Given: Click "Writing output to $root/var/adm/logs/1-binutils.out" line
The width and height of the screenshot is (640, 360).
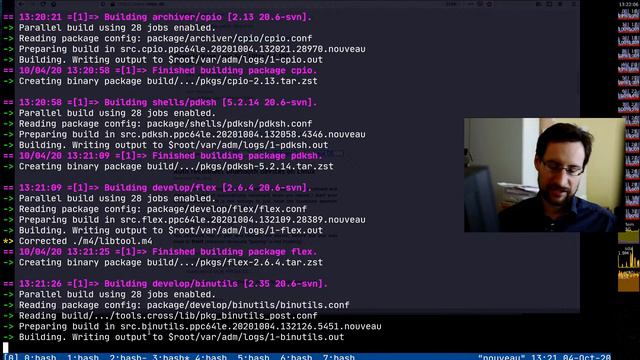Looking at the screenshot, I should point(173,337).
